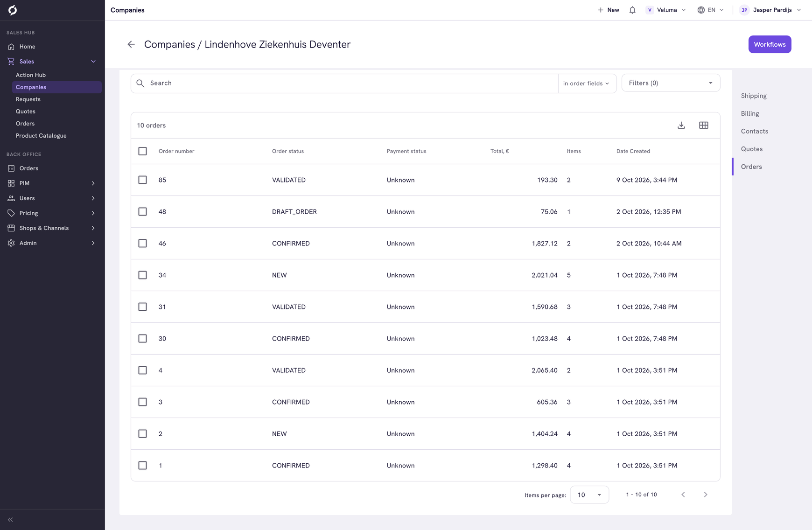Open Product Catalogue in sidebar
Screen dimensions: 812x530
[x=41, y=136]
